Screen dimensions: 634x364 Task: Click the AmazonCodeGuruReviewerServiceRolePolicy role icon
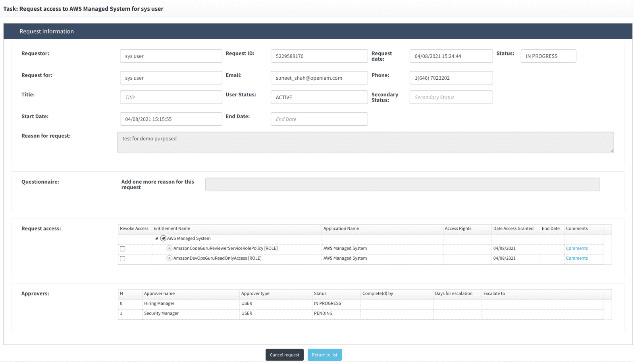(170, 249)
